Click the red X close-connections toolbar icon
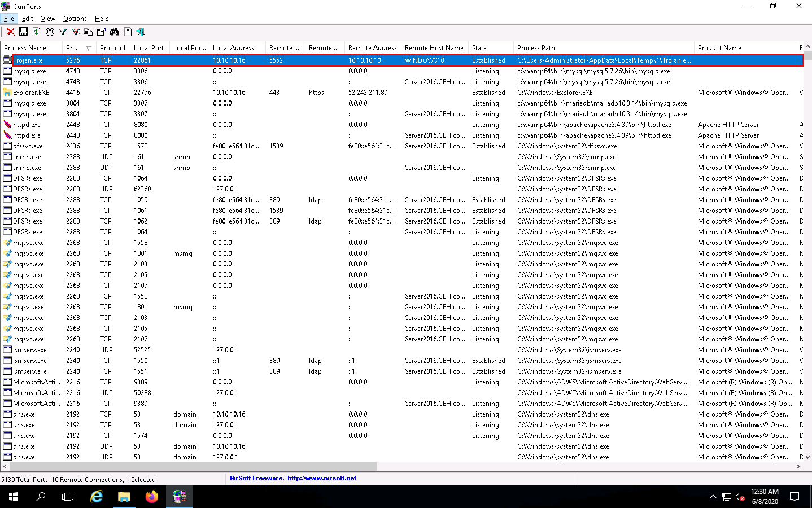 pyautogui.click(x=10, y=32)
